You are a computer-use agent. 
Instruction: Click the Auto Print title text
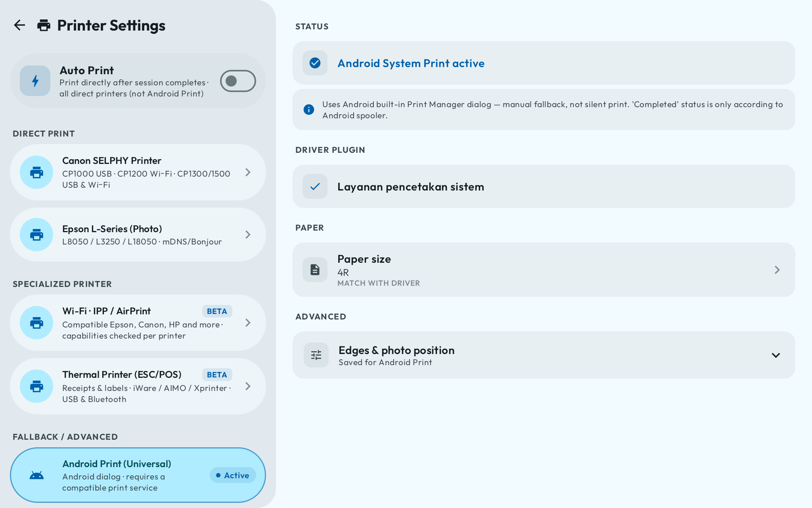point(87,71)
